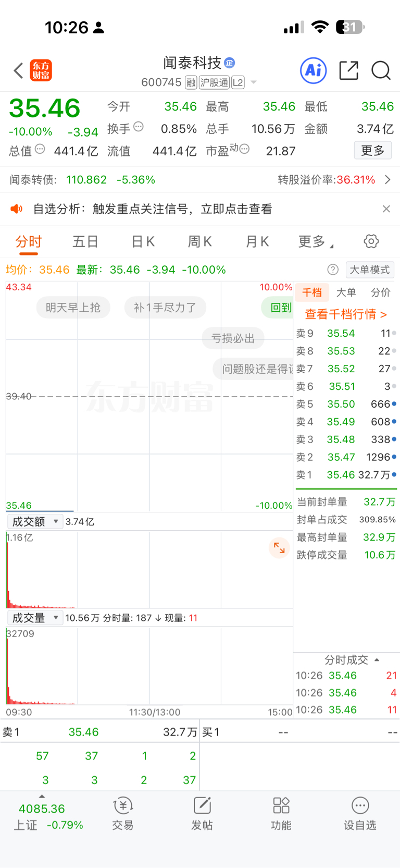Open 更多 quote details button
Screen dimensions: 400x868
[x=373, y=151]
